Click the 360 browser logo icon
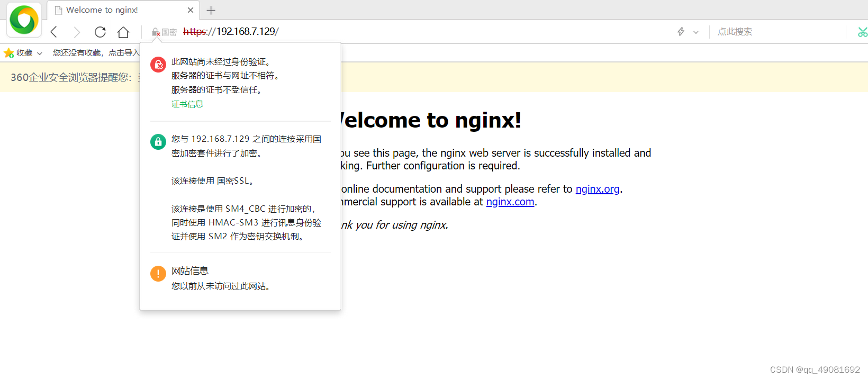 coord(24,20)
